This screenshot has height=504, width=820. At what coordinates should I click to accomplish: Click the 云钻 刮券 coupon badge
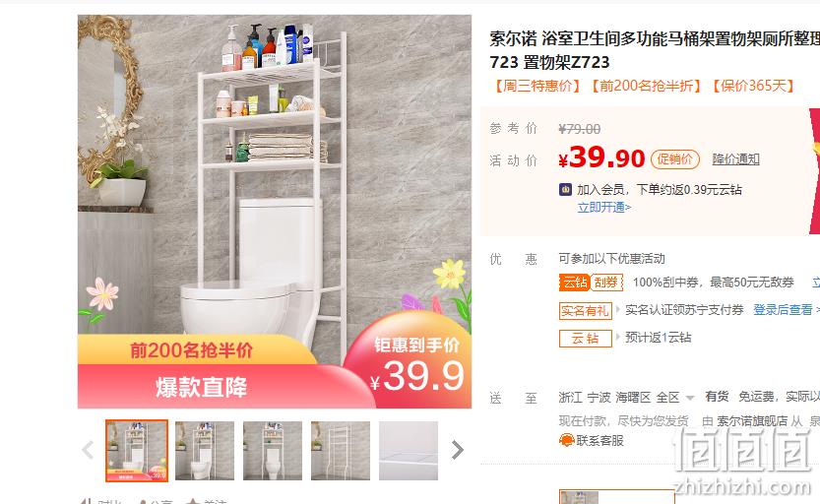point(591,283)
